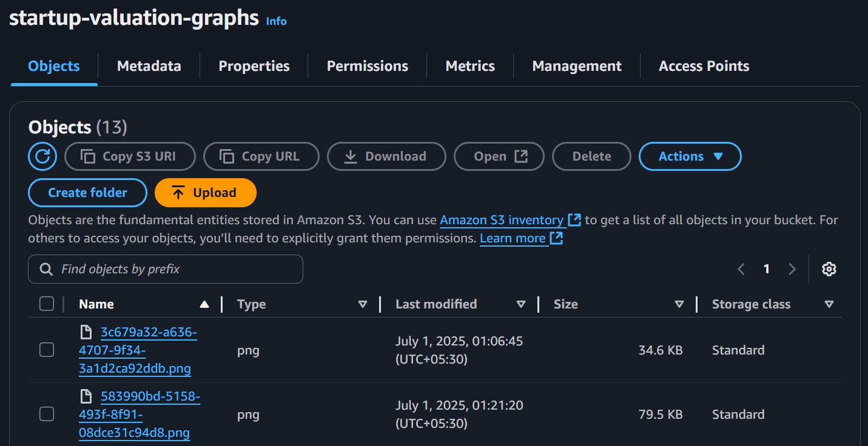Refresh the objects list
This screenshot has height=446, width=868.
(42, 156)
